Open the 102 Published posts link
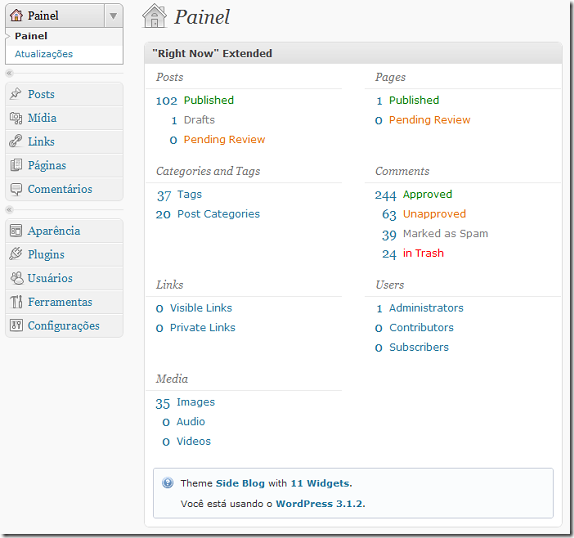 (x=195, y=100)
